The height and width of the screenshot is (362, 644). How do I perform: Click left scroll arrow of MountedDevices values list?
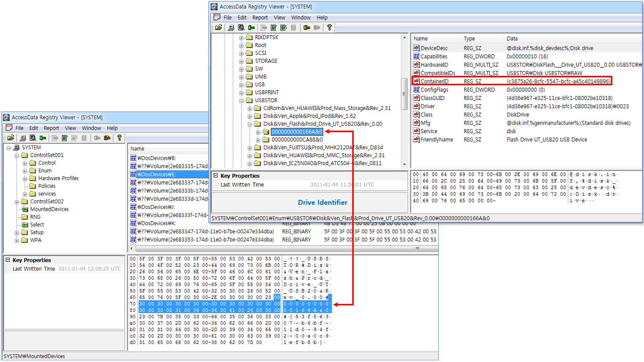pos(132,248)
